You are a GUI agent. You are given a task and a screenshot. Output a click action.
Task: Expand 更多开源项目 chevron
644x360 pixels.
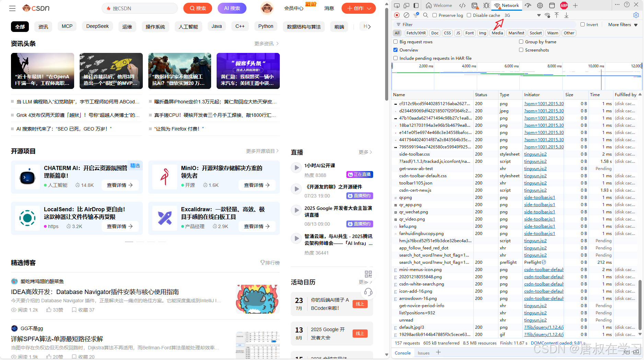coord(277,151)
